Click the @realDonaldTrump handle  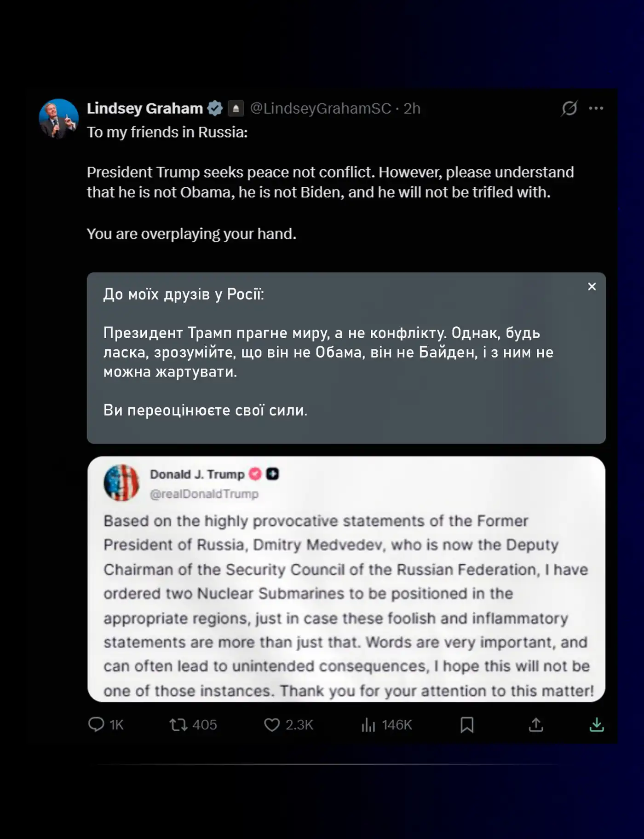tap(204, 494)
